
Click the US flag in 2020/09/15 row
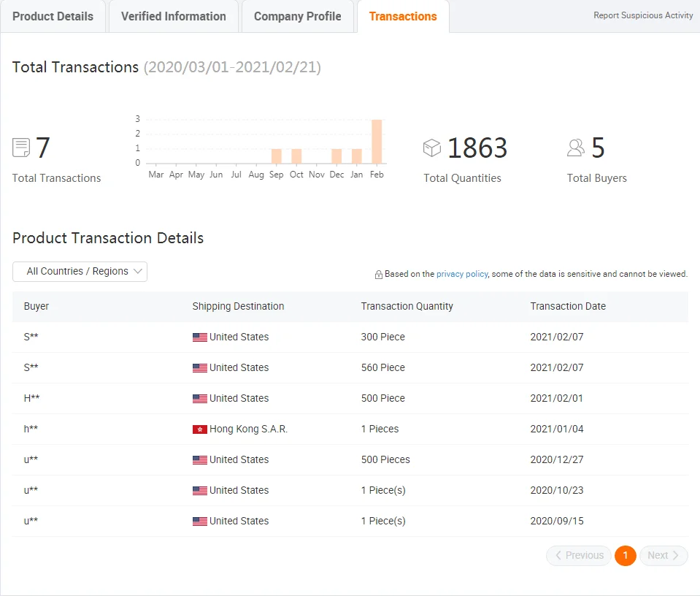pos(200,521)
